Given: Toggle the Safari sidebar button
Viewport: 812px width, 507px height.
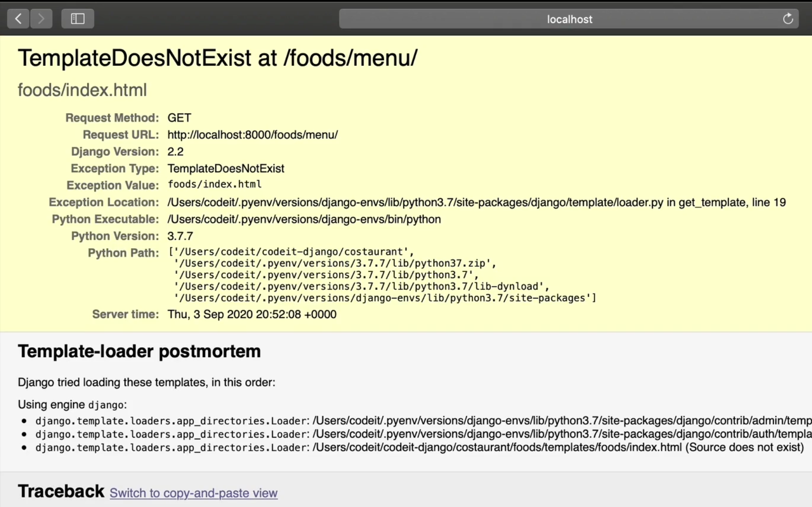Looking at the screenshot, I should coord(78,19).
